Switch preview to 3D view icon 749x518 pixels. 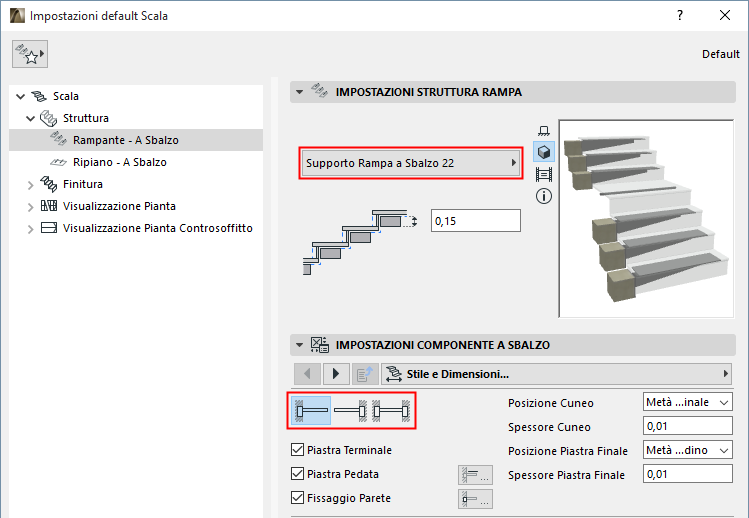click(544, 152)
